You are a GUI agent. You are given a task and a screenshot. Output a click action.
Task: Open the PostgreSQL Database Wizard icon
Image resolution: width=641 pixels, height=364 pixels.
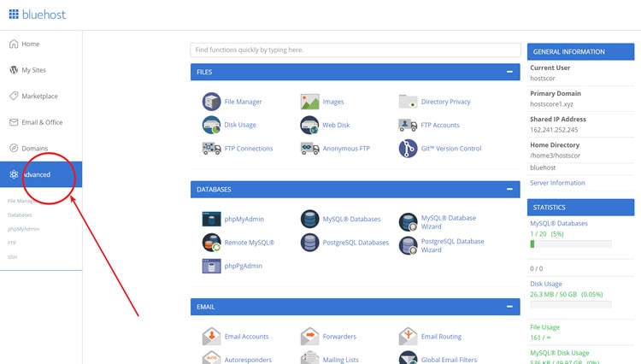click(x=408, y=245)
